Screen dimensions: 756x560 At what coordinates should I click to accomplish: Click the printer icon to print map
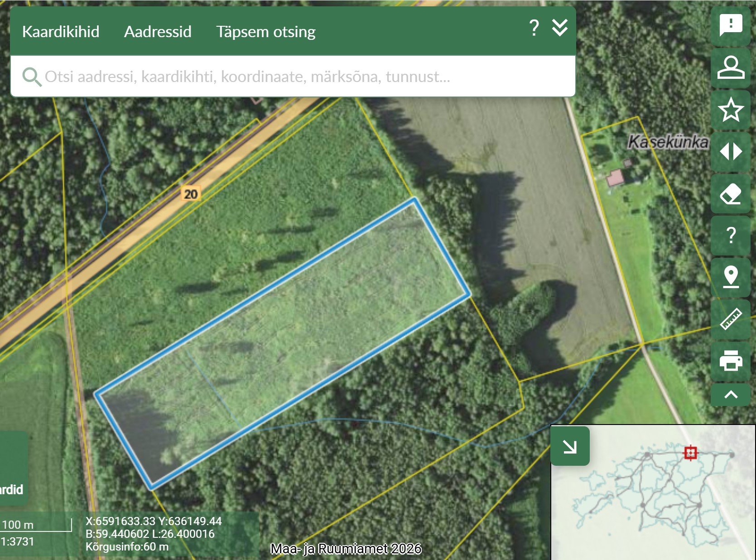(731, 361)
